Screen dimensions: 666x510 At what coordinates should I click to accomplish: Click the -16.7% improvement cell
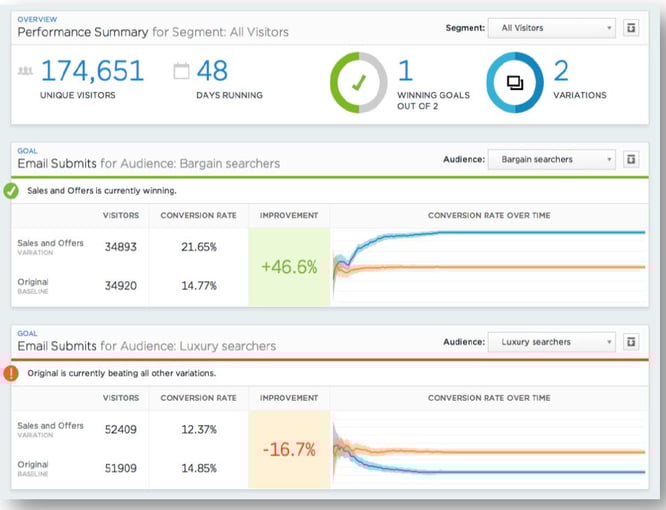289,449
